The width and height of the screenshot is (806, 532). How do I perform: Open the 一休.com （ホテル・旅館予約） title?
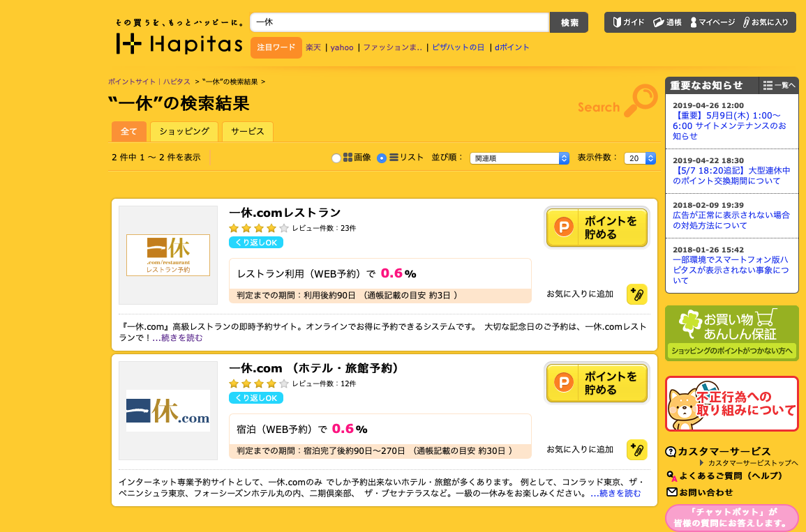coord(314,368)
